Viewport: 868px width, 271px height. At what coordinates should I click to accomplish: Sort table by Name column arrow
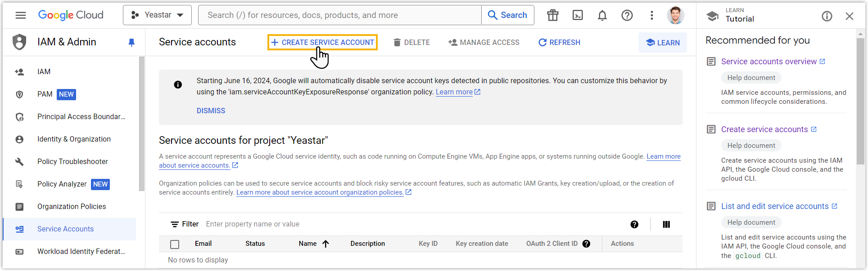pyautogui.click(x=325, y=244)
